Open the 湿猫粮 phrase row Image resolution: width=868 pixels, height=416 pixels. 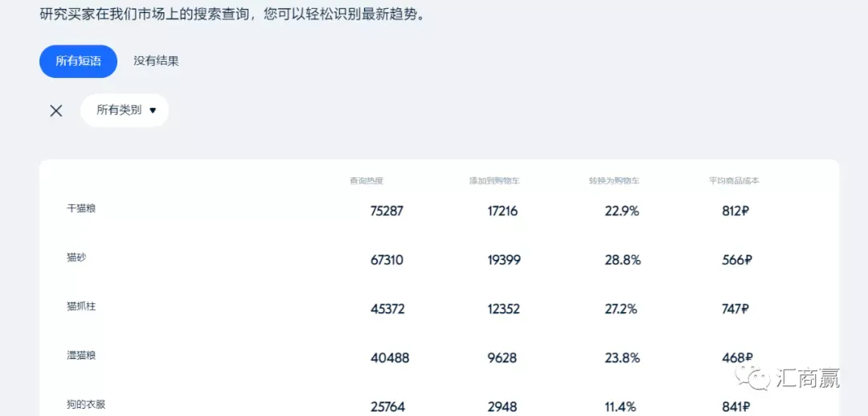(x=81, y=355)
